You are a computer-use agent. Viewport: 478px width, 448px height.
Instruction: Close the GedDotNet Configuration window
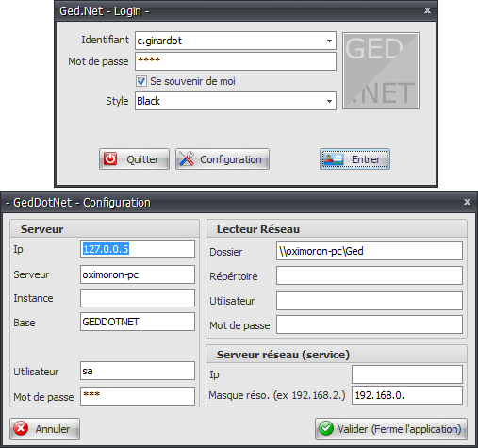tap(467, 202)
